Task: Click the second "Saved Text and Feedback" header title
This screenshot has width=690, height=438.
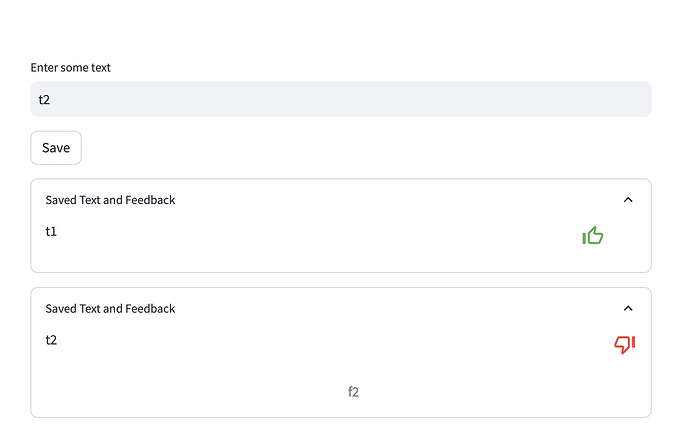Action: click(x=110, y=309)
